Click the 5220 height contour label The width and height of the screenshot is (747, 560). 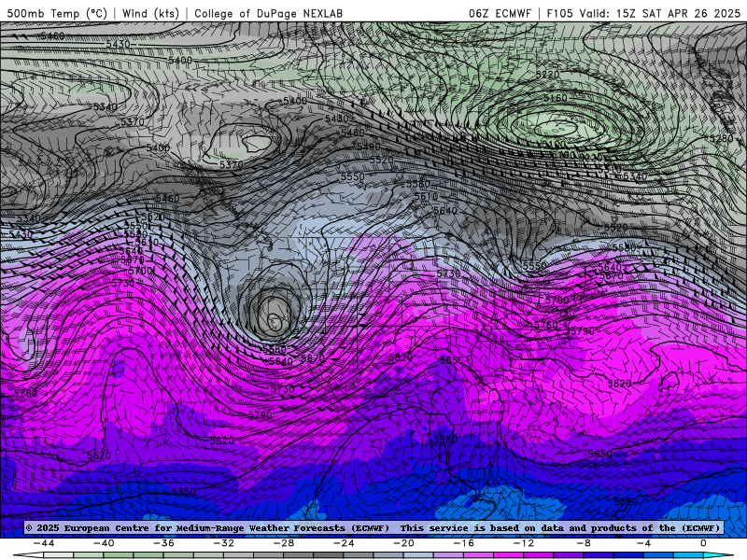coord(547,75)
